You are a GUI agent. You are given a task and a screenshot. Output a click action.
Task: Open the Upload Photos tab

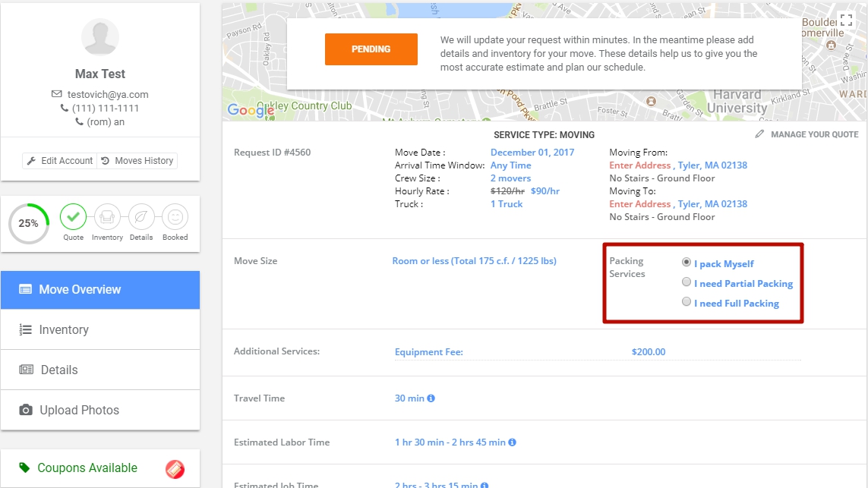(x=100, y=410)
